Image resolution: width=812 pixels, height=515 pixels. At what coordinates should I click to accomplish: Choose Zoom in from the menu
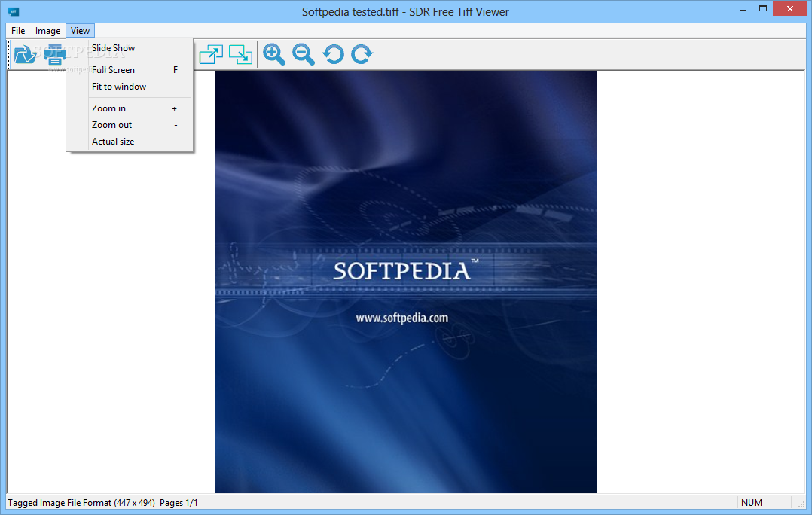tap(130, 108)
